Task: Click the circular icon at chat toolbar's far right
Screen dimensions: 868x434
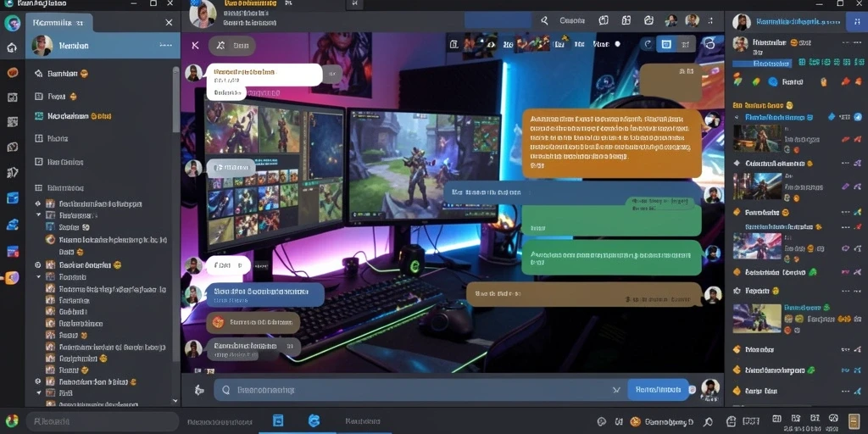Action: (709, 44)
